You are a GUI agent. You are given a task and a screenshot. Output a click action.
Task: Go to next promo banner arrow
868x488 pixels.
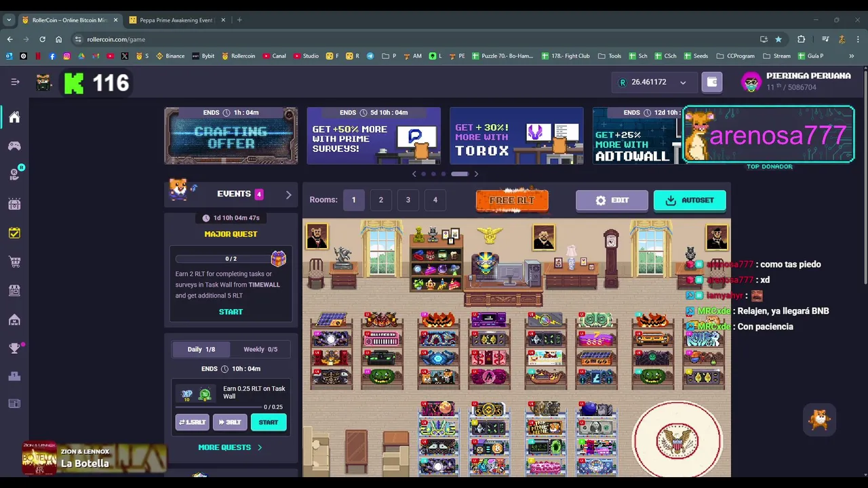pyautogui.click(x=476, y=174)
